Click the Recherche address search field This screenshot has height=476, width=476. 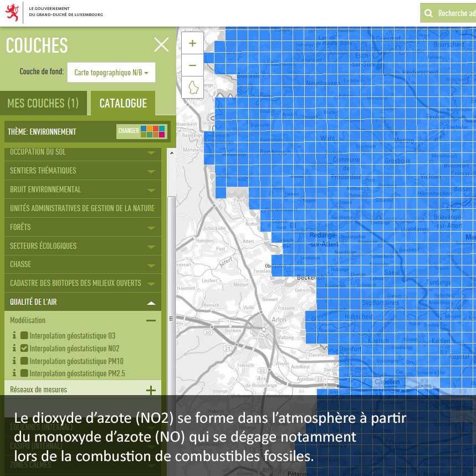[x=455, y=13]
